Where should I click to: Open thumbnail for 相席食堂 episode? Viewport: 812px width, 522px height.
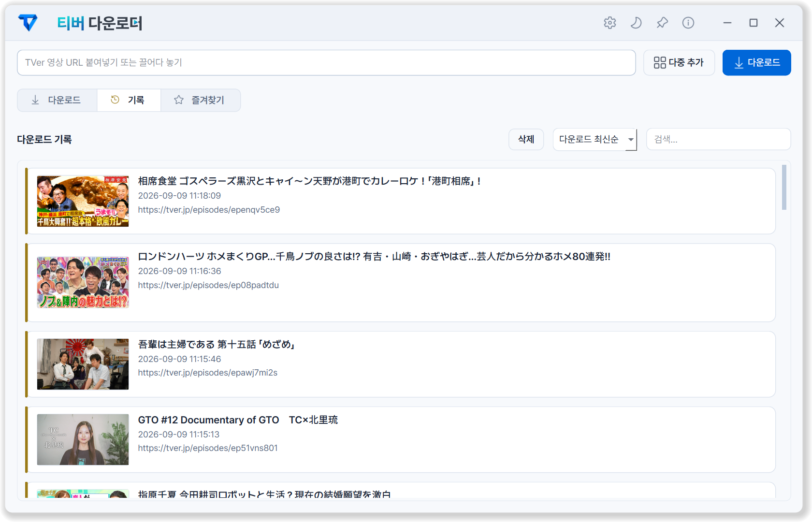tap(83, 201)
